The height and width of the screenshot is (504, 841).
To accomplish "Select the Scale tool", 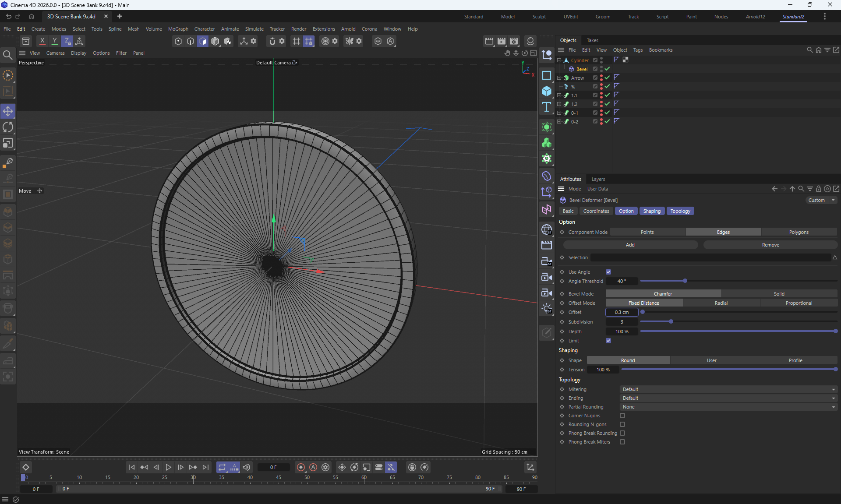I will [x=8, y=144].
